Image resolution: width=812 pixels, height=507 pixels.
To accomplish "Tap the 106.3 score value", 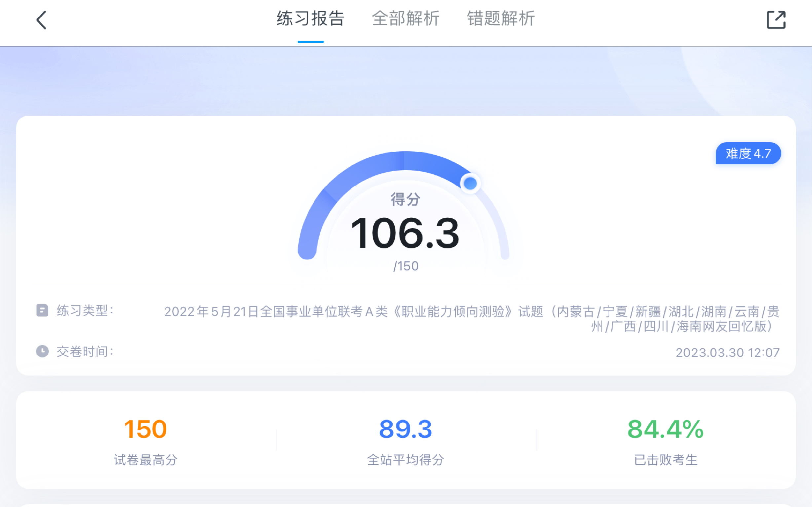I will click(x=405, y=233).
